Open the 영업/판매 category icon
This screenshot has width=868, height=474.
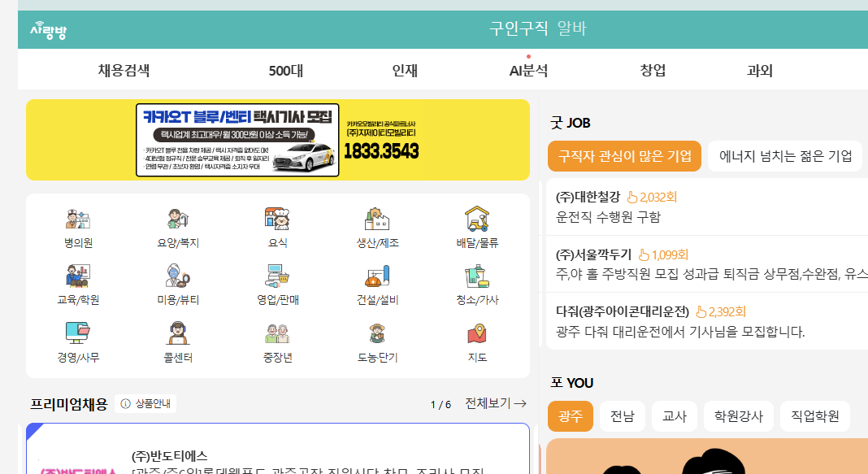(x=277, y=276)
